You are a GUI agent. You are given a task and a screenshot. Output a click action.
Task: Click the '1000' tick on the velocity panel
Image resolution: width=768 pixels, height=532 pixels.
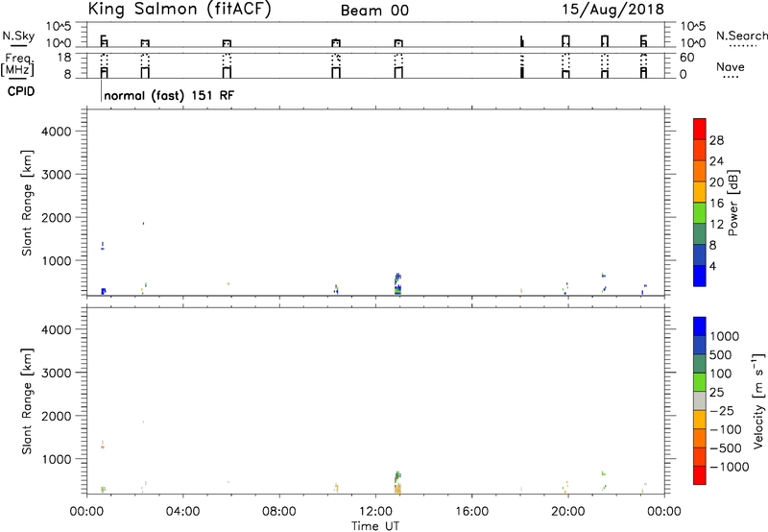57,460
